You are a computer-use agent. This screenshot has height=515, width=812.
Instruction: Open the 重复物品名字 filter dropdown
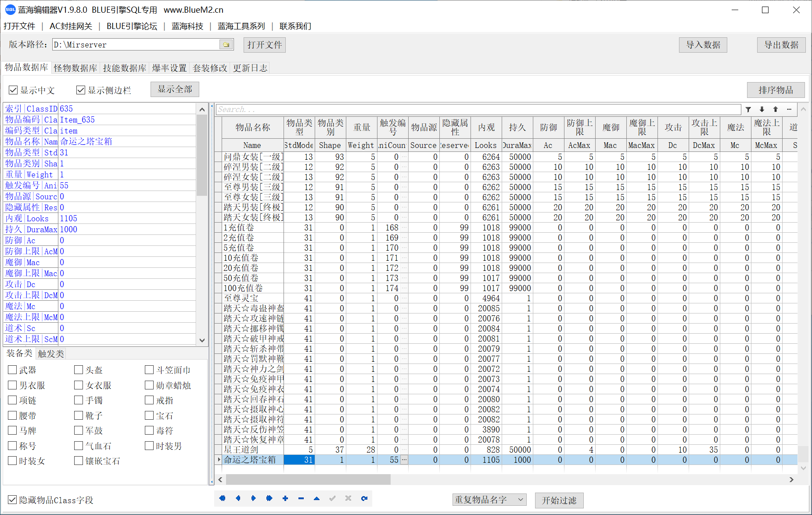489,500
